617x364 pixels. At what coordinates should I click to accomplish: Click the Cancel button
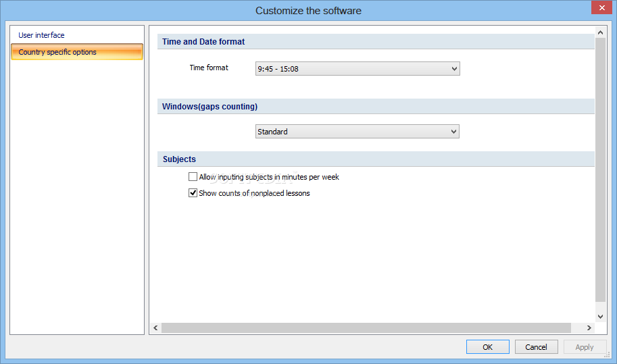point(536,347)
